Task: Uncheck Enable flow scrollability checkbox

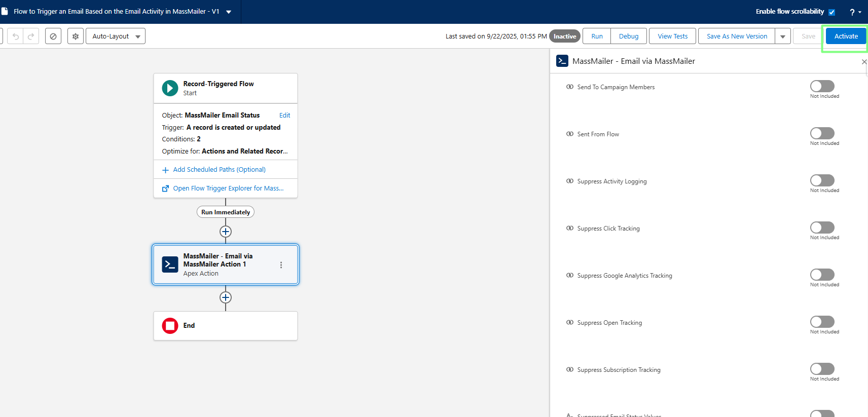Action: click(831, 12)
